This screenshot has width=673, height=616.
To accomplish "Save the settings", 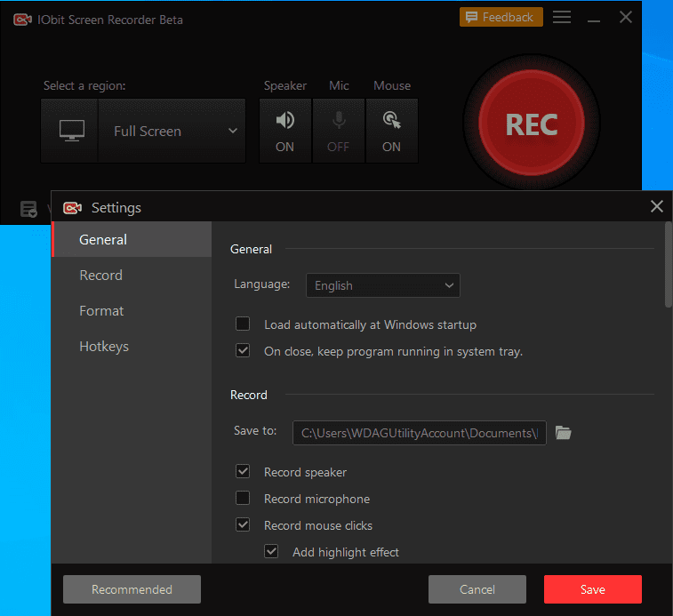I will [593, 589].
